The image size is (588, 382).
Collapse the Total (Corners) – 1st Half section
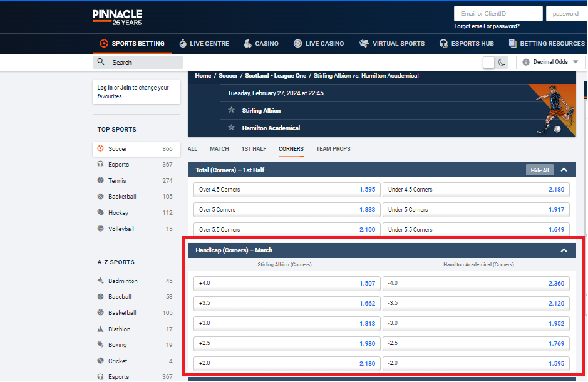[564, 170]
